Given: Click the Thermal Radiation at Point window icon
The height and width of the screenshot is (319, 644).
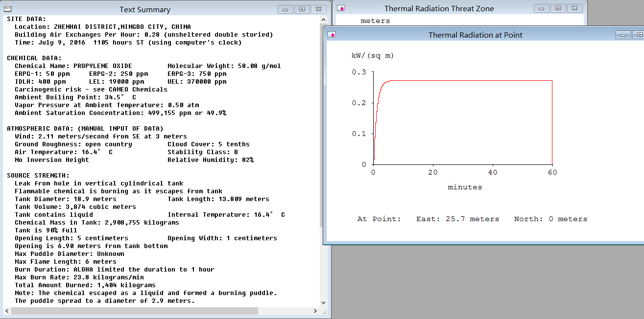Looking at the screenshot, I should [332, 34].
